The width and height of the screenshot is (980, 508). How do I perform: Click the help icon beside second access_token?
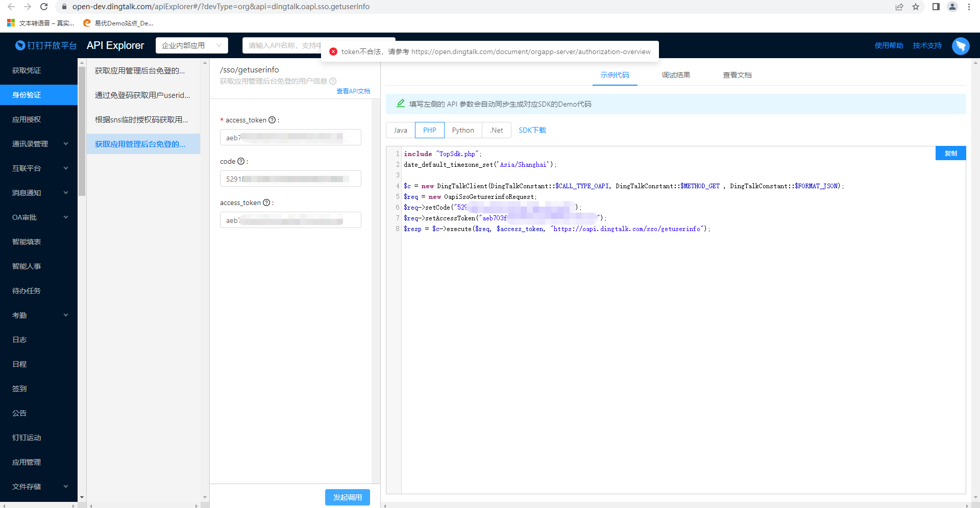[x=266, y=202]
